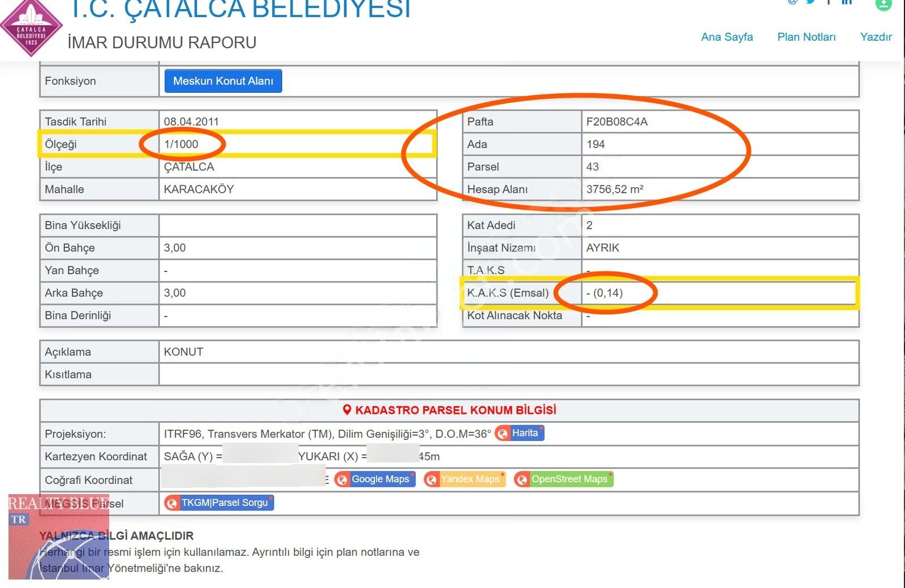This screenshot has width=905, height=588.
Task: Go to Ana Sayfa
Action: pos(727,37)
